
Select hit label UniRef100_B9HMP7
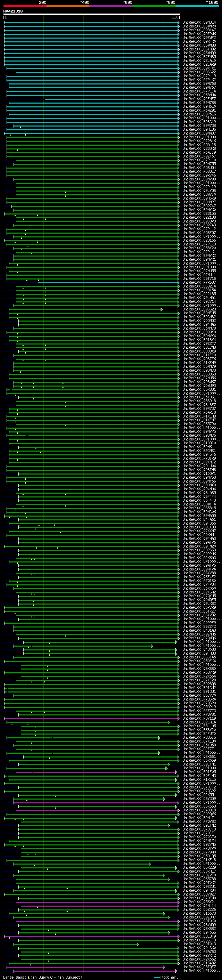199,202
